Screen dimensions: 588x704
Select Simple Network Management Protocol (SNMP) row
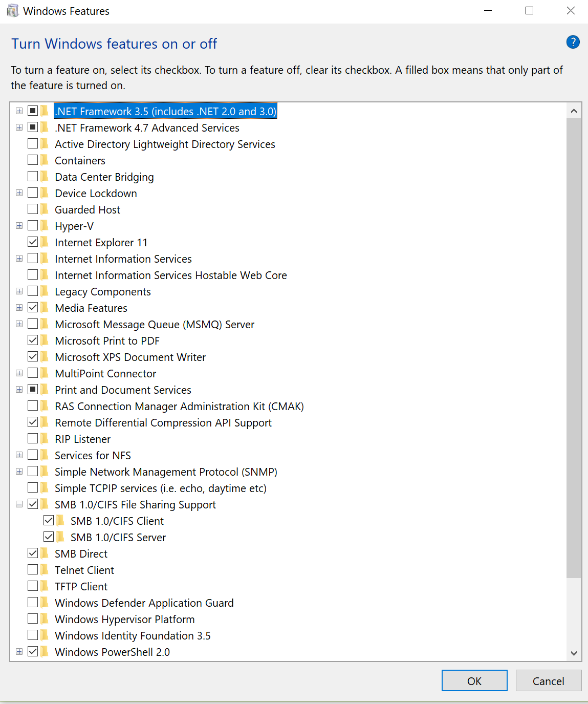coord(166,472)
